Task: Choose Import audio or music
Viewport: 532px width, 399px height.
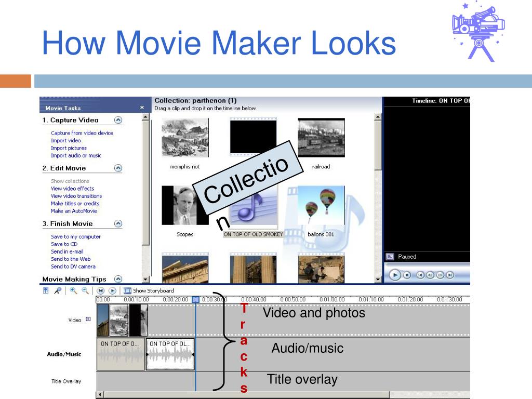Action: point(76,155)
